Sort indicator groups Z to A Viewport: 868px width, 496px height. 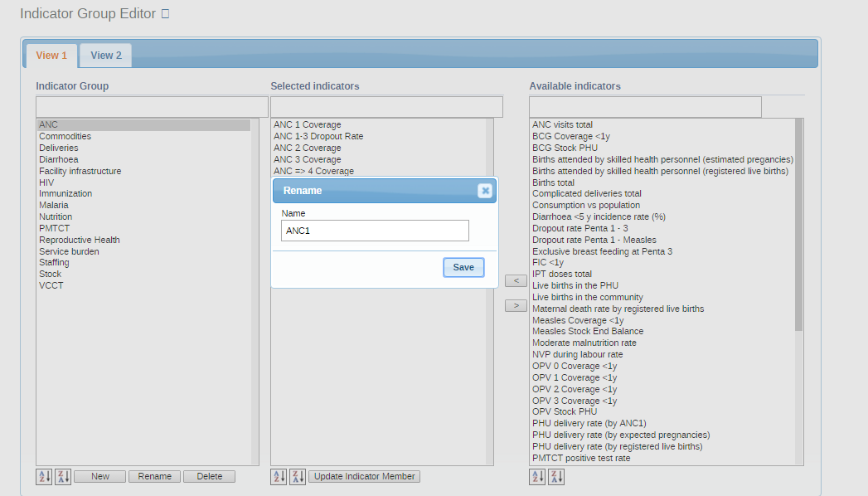click(63, 477)
